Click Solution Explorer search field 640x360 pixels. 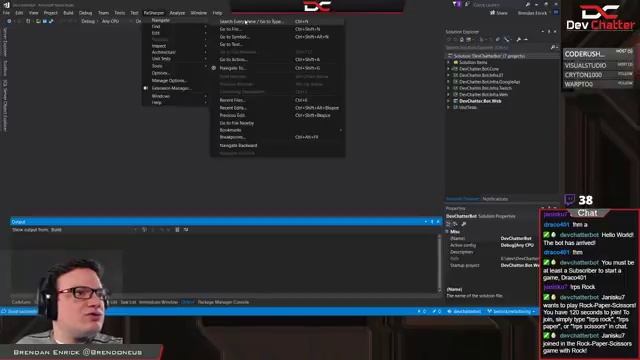tap(497, 48)
